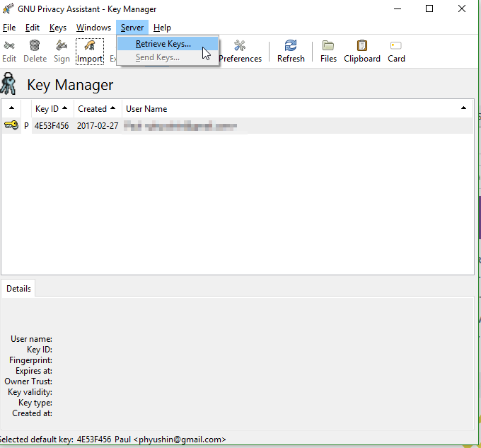
Task: Open the Card manager icon
Action: pyautogui.click(x=396, y=46)
